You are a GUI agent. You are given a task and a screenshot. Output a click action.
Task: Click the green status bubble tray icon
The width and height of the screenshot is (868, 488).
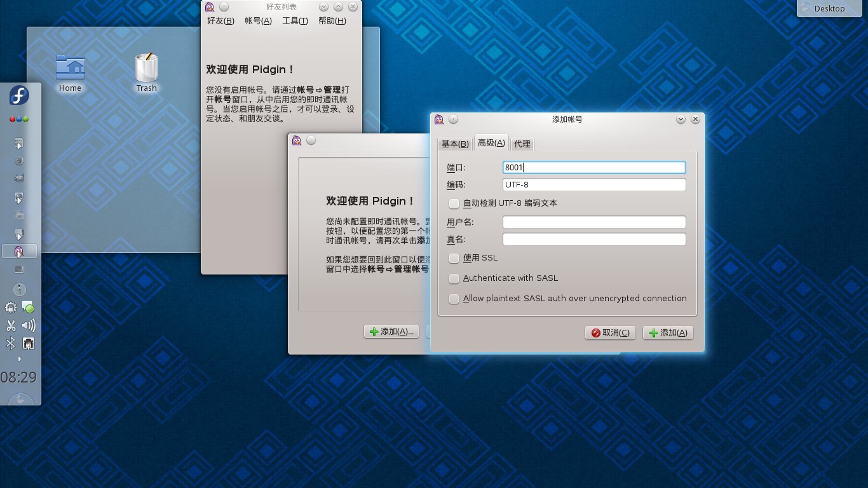(28, 308)
